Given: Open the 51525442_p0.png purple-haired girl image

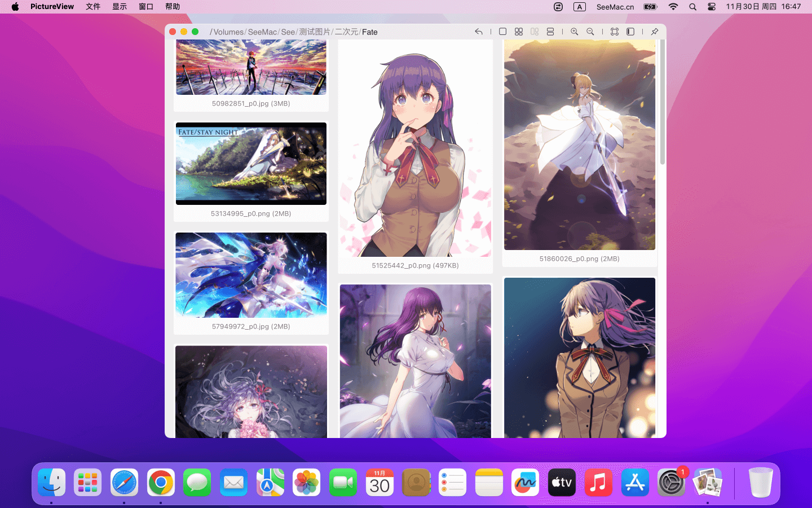Looking at the screenshot, I should click(x=416, y=148).
